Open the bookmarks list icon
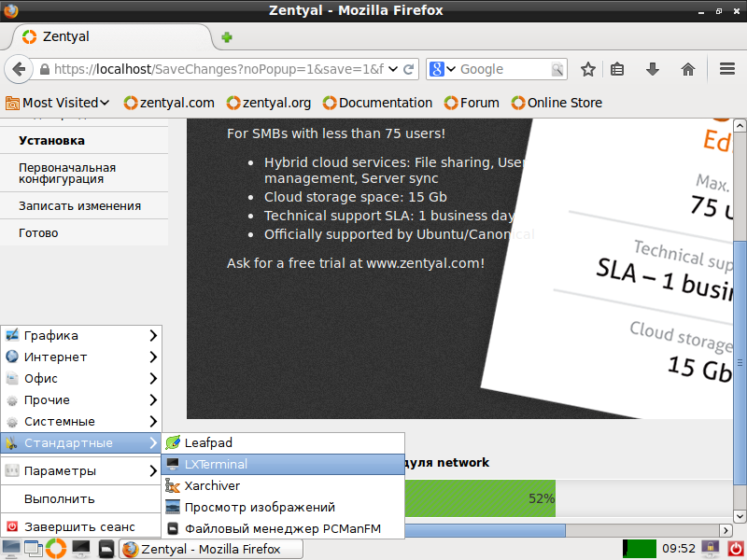 point(617,69)
